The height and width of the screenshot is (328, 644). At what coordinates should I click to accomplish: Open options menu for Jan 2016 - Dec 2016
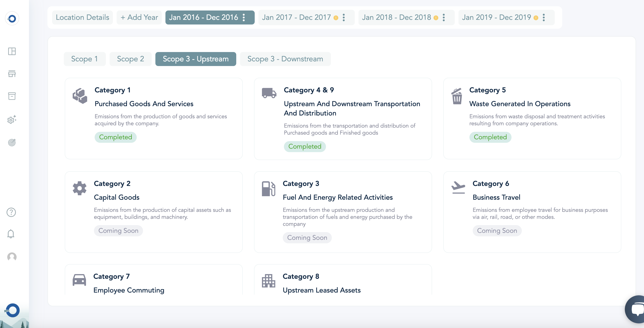click(244, 17)
